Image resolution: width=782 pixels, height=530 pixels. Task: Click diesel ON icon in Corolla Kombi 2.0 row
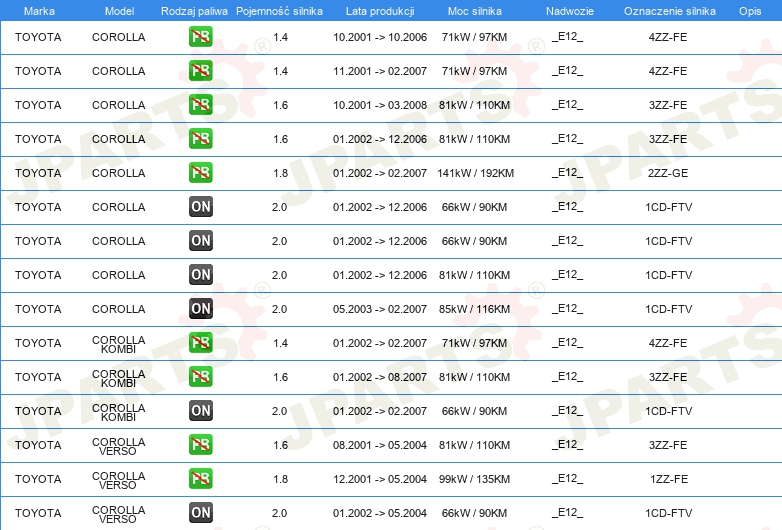click(x=200, y=411)
